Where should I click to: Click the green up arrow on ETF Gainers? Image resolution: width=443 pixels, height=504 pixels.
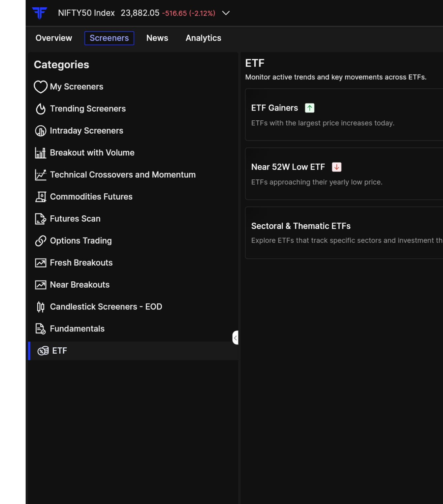pyautogui.click(x=310, y=108)
